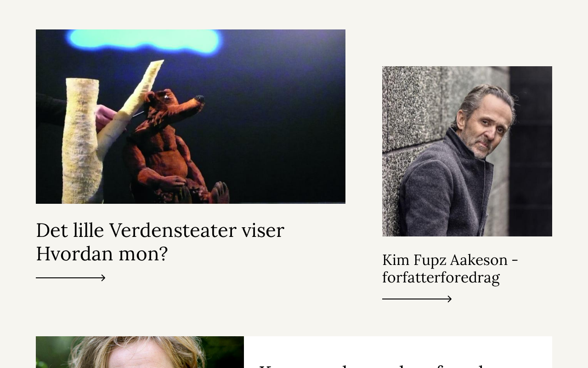Image resolution: width=588 pixels, height=368 pixels.
Task: Click the grey wool coat in portrait photo
Action: pyautogui.click(x=443, y=189)
